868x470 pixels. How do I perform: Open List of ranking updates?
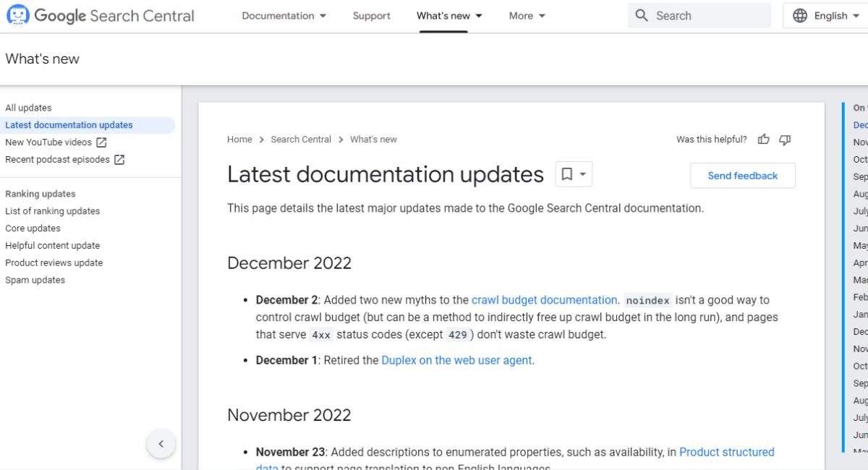[x=53, y=211]
